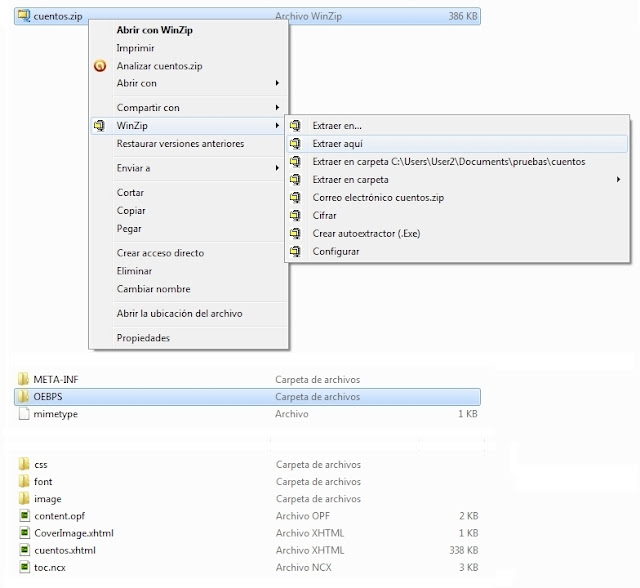Choose Extraer en carpeta C:\Users\User2\Documents\pruebas\cuentos

pos(449,162)
